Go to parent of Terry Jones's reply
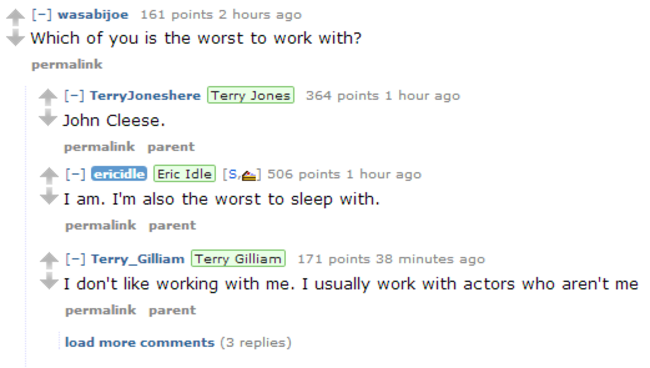Viewport: 650px width, 368px height. click(171, 147)
